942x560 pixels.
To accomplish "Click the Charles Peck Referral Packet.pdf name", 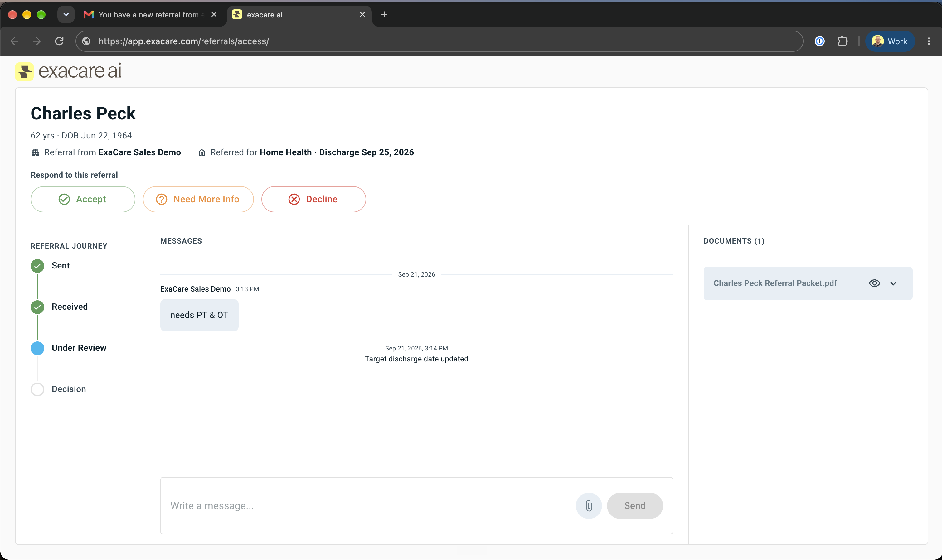I will point(775,283).
